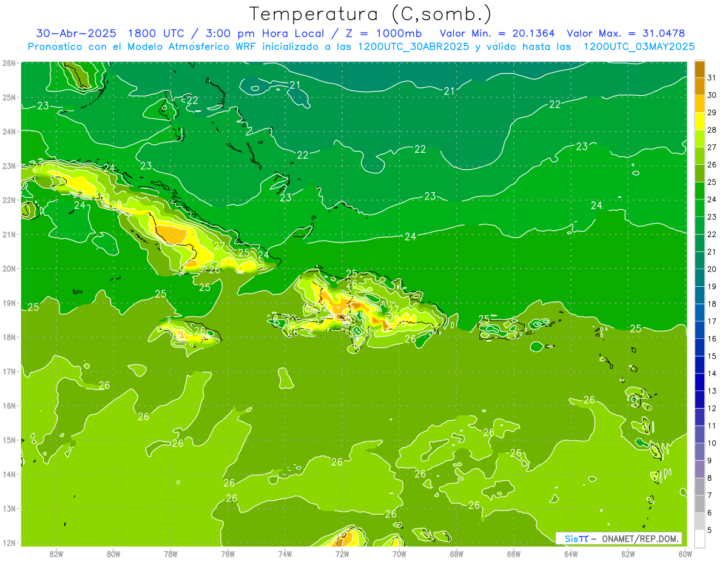
Task: Click the title "Temperatura (C,somb.)"
Action: tap(371, 14)
